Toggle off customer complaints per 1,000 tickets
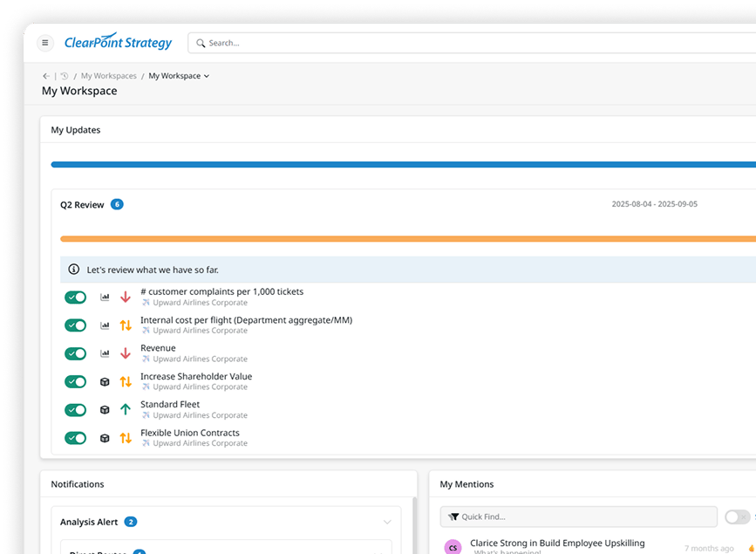The width and height of the screenshot is (756, 554). [x=75, y=298]
